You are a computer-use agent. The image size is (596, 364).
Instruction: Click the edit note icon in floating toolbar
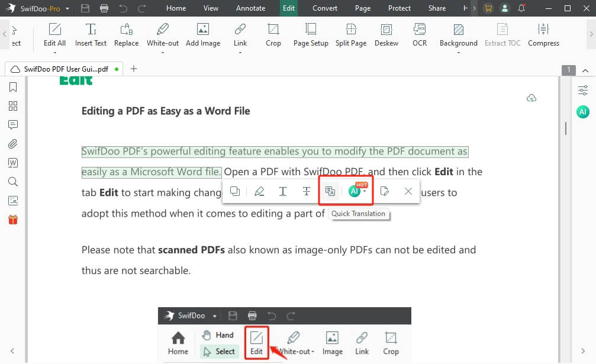385,191
